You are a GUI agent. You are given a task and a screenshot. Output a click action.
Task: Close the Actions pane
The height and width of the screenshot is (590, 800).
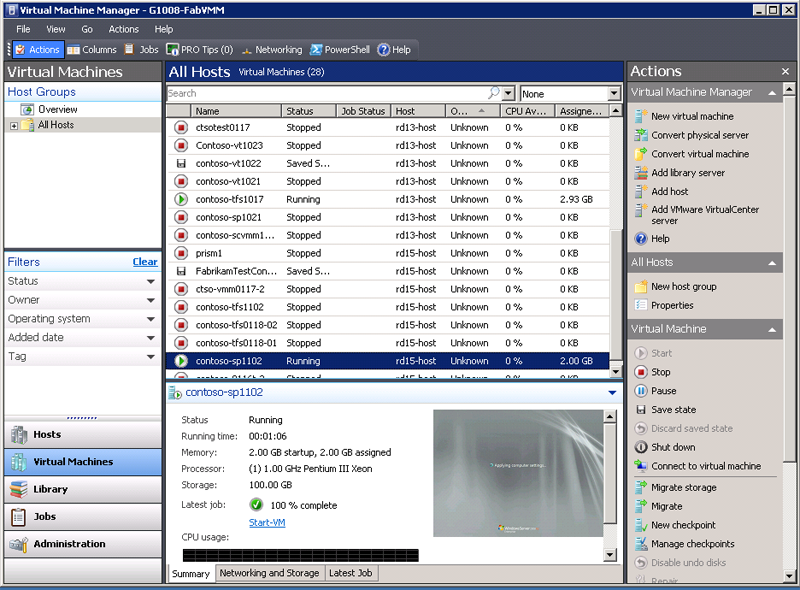785,71
